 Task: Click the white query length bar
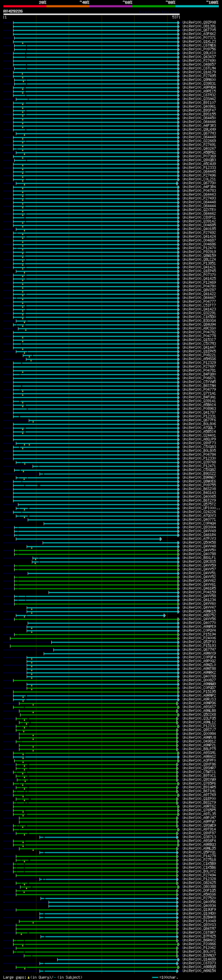[x=91, y=14]
